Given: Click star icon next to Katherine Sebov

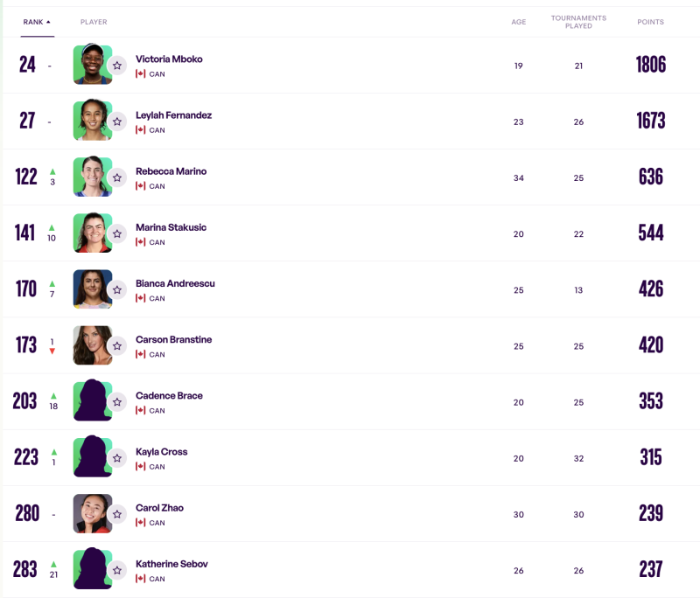Looking at the screenshot, I should coord(117,569).
